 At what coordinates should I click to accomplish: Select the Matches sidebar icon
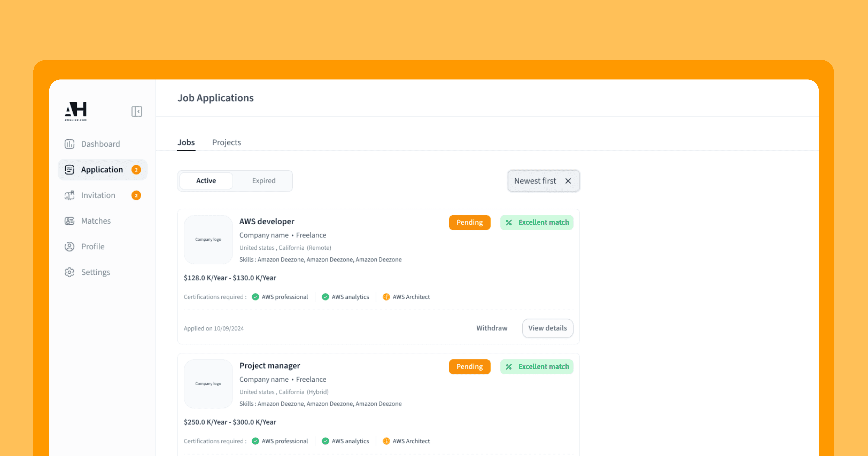click(x=69, y=221)
